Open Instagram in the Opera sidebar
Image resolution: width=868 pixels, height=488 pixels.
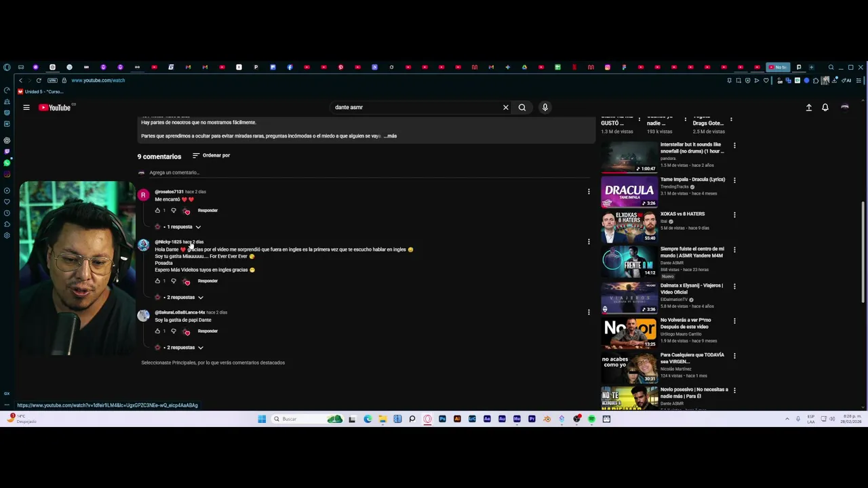(x=7, y=174)
